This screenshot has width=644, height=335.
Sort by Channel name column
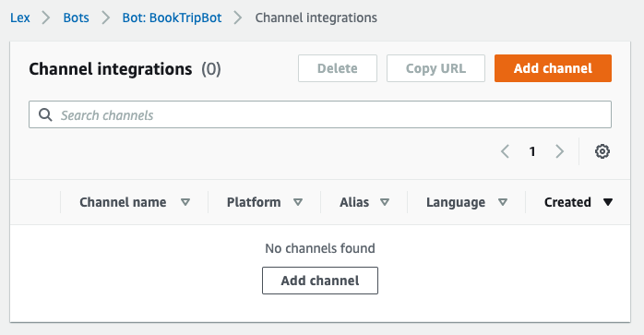pyautogui.click(x=135, y=202)
